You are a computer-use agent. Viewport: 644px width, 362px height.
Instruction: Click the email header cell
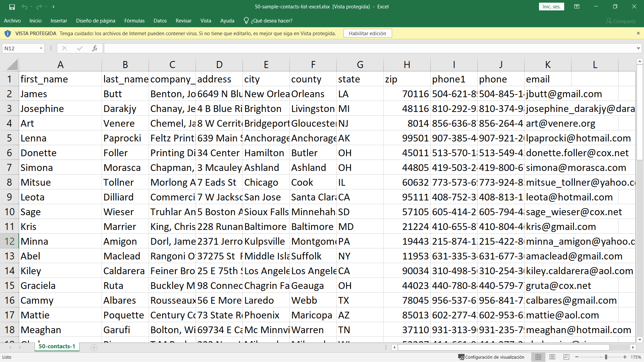tap(548, 79)
